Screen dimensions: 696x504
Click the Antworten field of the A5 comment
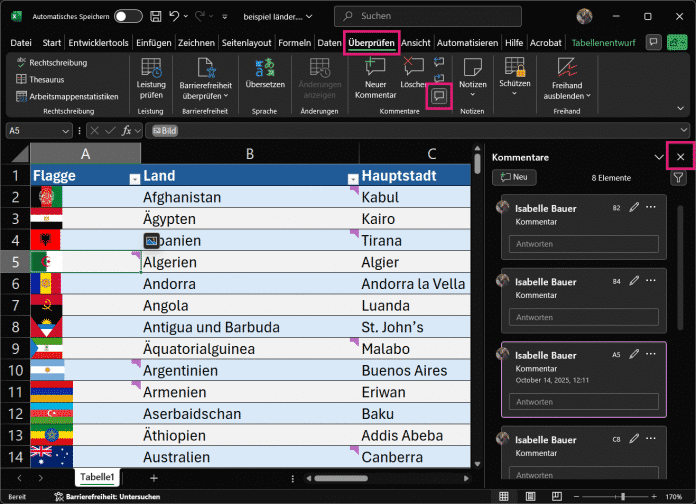(584, 401)
